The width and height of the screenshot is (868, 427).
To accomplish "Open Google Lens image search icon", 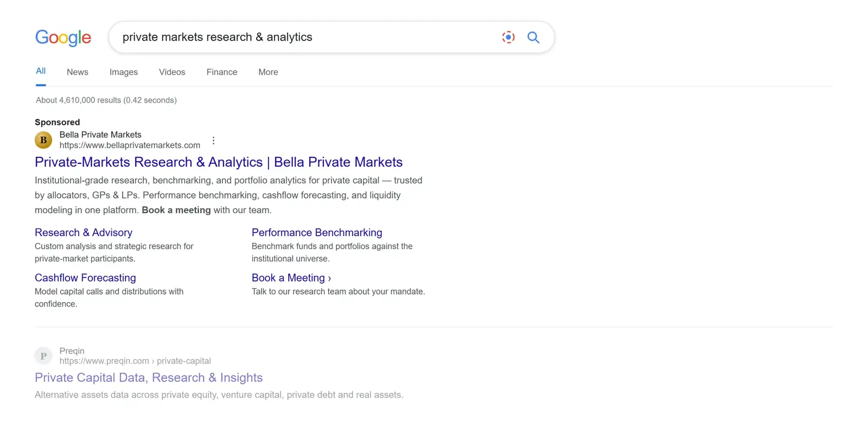I will pyautogui.click(x=508, y=37).
